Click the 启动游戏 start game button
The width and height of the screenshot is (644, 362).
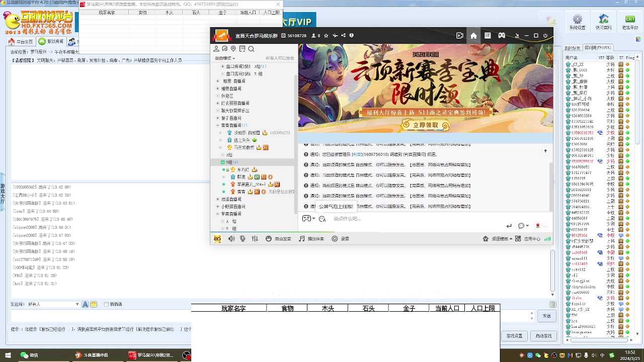point(542,336)
